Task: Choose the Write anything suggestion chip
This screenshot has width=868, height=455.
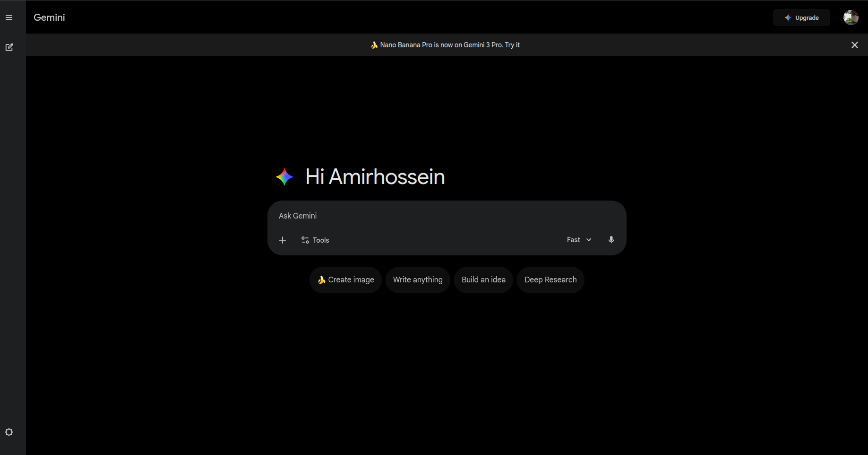Action: [418, 280]
